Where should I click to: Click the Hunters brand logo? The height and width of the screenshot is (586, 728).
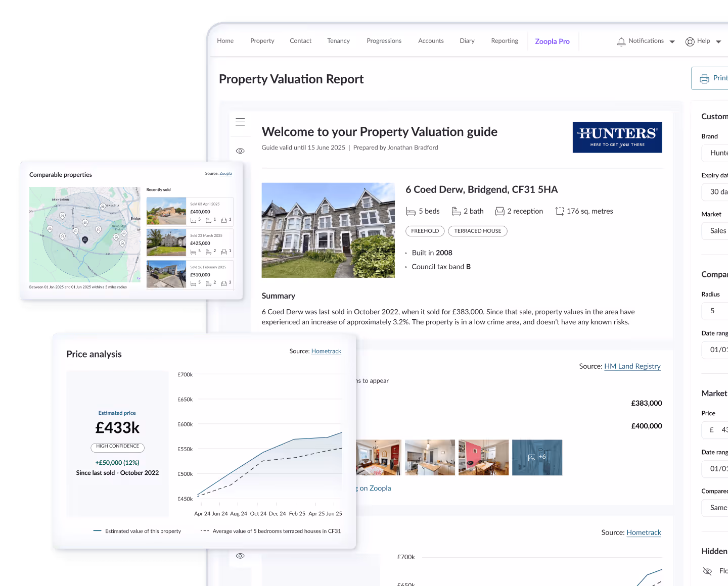point(617,137)
